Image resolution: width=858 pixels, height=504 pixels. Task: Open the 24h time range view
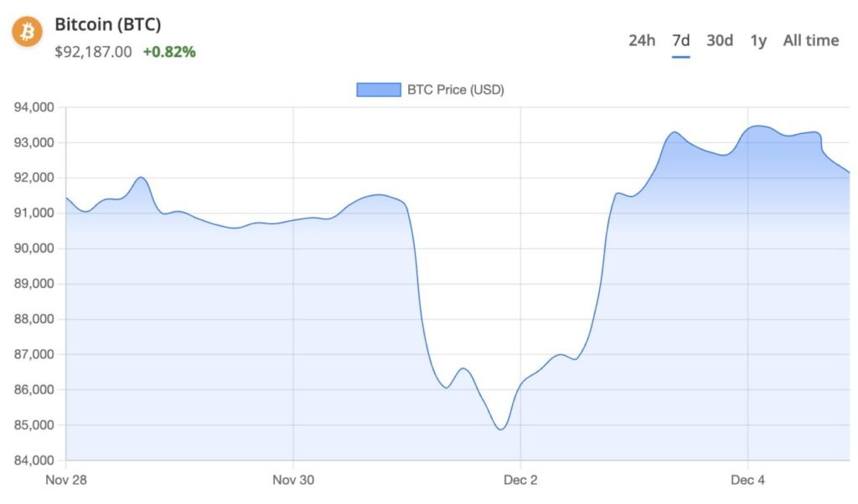pos(642,39)
